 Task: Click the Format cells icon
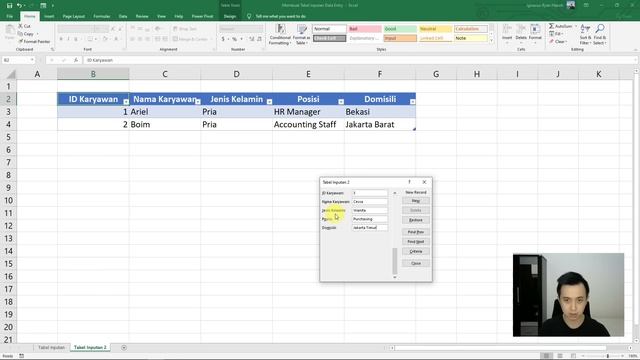[535, 32]
